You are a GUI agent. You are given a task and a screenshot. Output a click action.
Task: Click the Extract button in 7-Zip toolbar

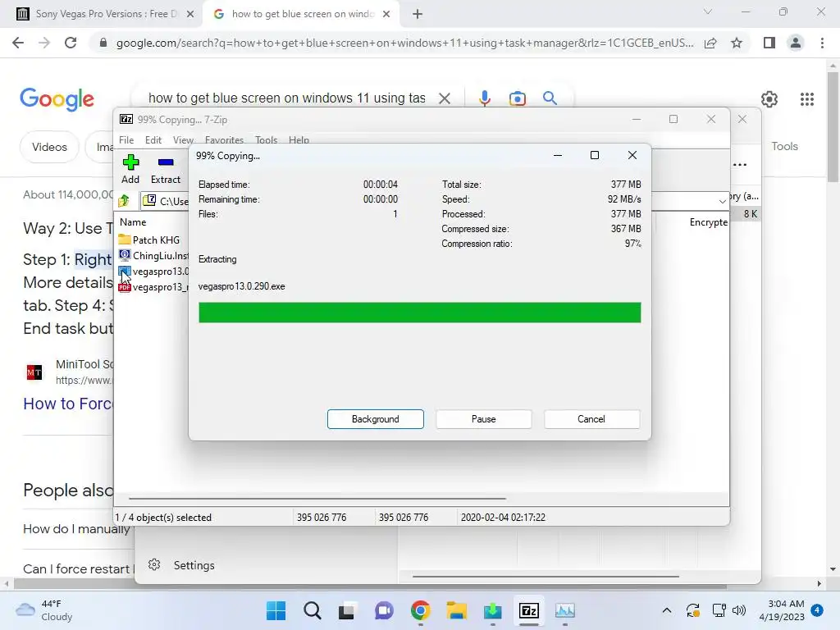(x=166, y=169)
